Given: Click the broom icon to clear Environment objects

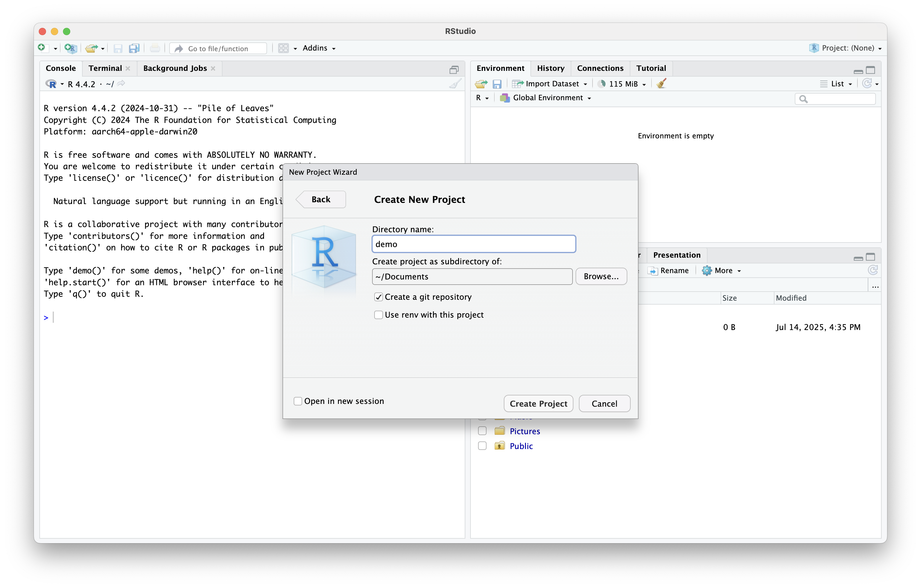Looking at the screenshot, I should pos(661,84).
